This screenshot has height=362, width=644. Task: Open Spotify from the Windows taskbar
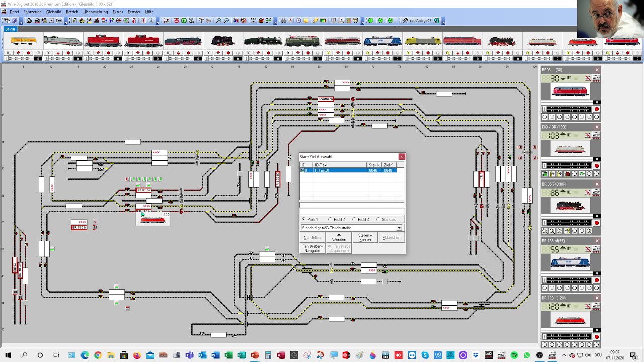pos(514,355)
